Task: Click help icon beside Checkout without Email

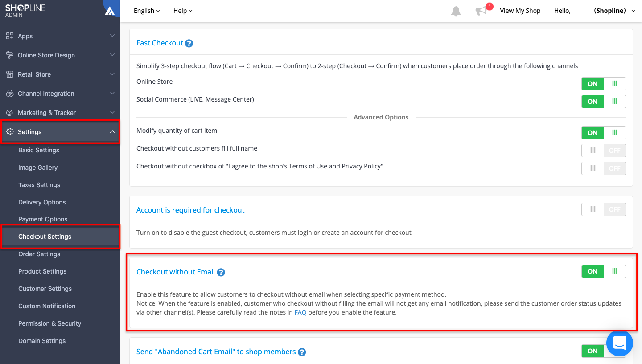Action: tap(221, 272)
